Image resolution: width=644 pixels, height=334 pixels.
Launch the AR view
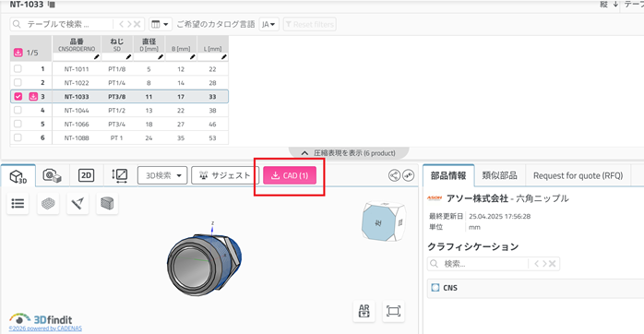pos(364,311)
